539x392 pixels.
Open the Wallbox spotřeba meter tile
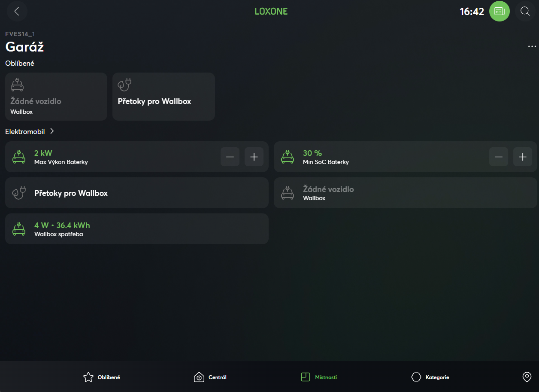pos(136,229)
